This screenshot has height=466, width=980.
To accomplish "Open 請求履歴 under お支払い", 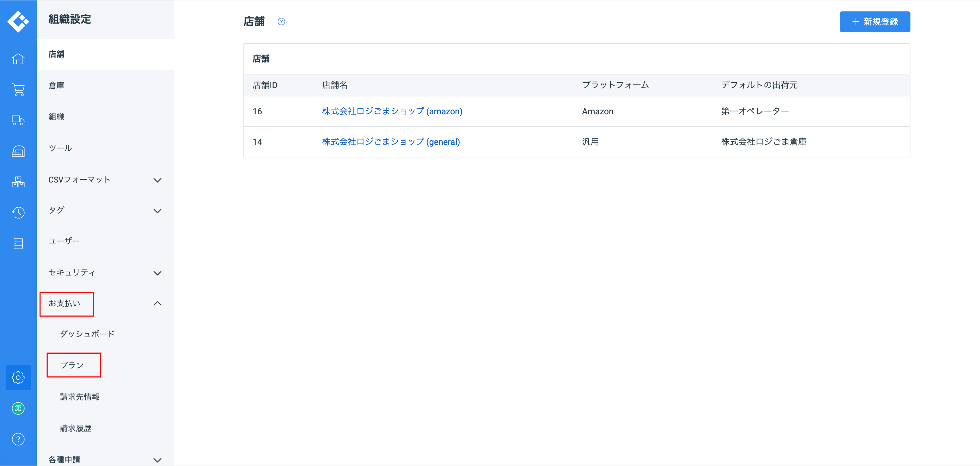I will pyautogui.click(x=76, y=428).
